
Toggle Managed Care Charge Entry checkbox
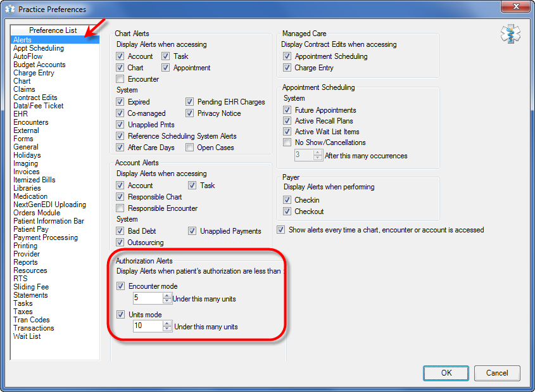click(287, 68)
